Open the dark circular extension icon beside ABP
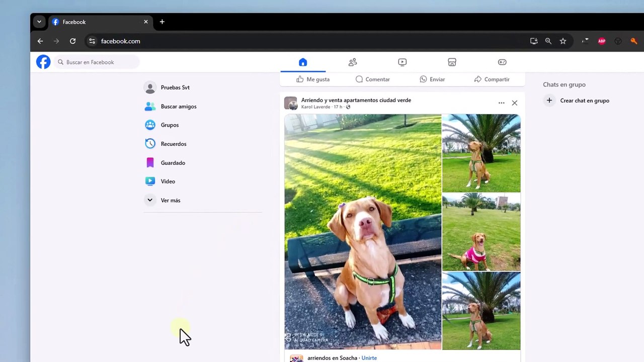Viewport: 644px width, 362px height. tap(618, 41)
